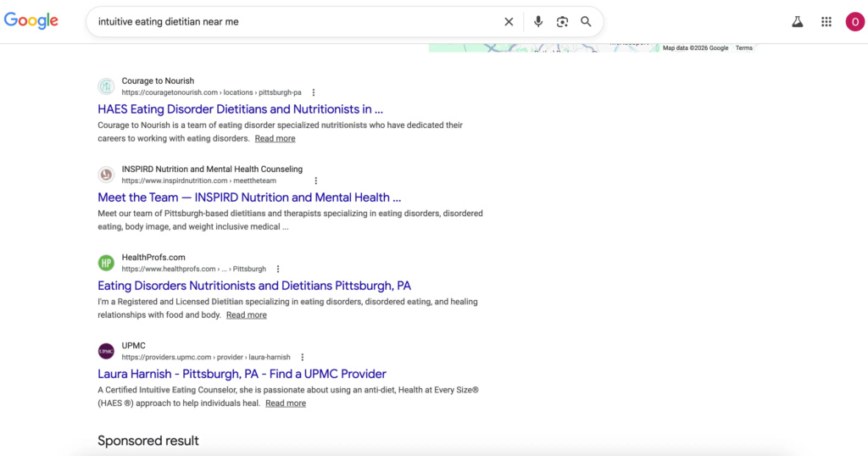Open Meet the Team — INSPIRD Nutrition link

[x=249, y=197]
